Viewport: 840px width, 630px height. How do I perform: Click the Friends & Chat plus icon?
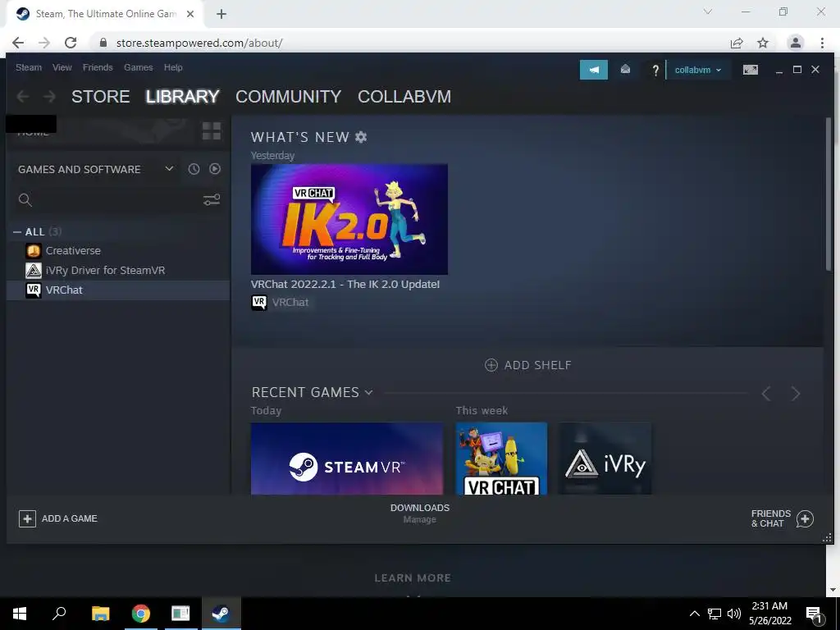(805, 518)
